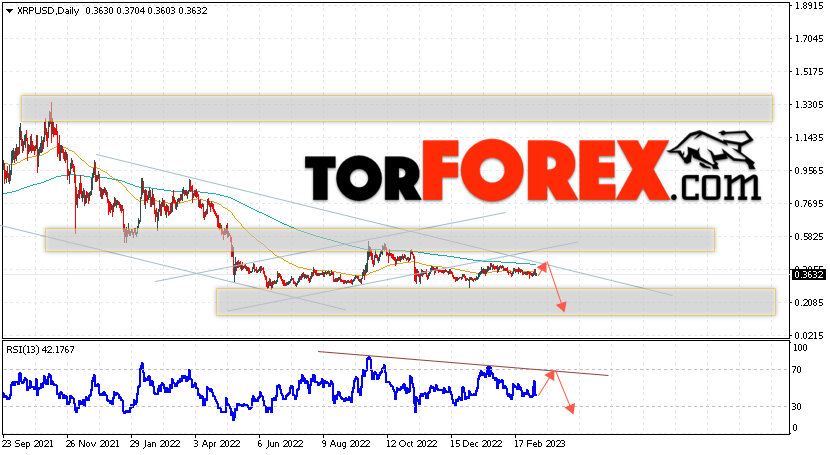Click the current price tag 0.3632 on axis
This screenshot has height=455, width=830.
808,274
